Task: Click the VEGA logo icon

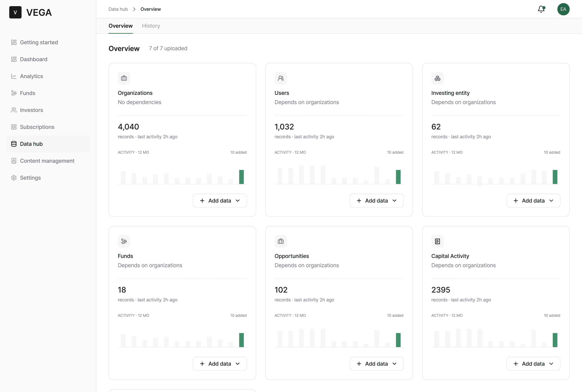Action: pyautogui.click(x=15, y=12)
